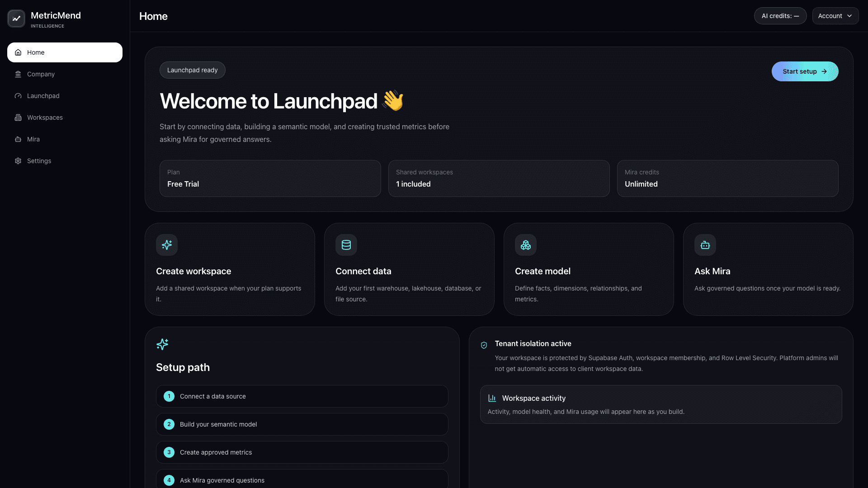
Task: Click the cubes icon on Create model card
Action: point(526,245)
